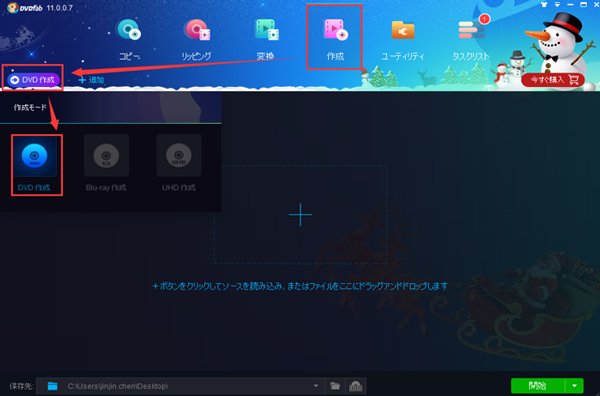This screenshot has height=396, width=600.
Task: Click the green 開始 (Start) button
Action: [538, 386]
